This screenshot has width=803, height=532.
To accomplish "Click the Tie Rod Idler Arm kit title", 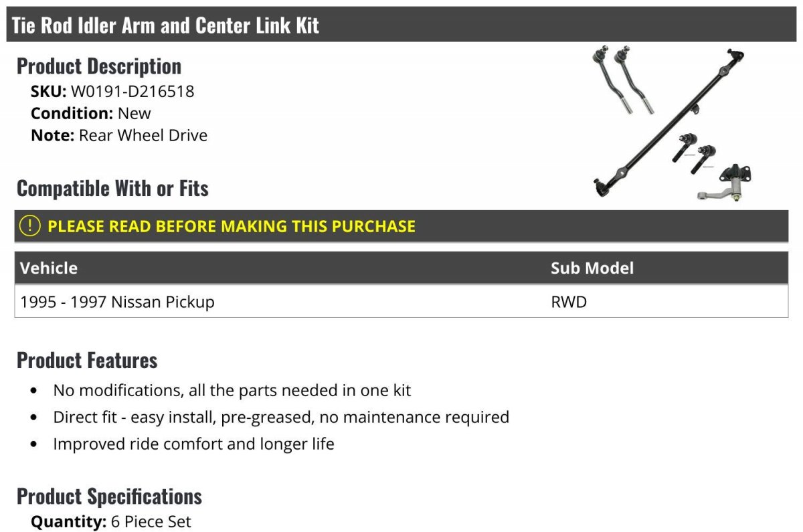I will point(165,25).
